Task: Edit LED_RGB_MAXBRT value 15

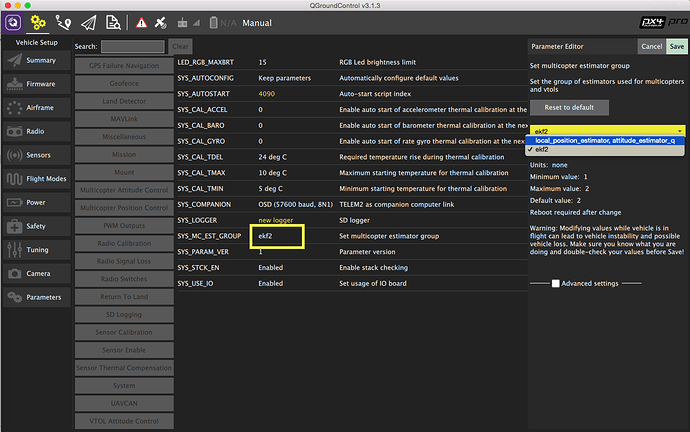Action: (x=262, y=62)
